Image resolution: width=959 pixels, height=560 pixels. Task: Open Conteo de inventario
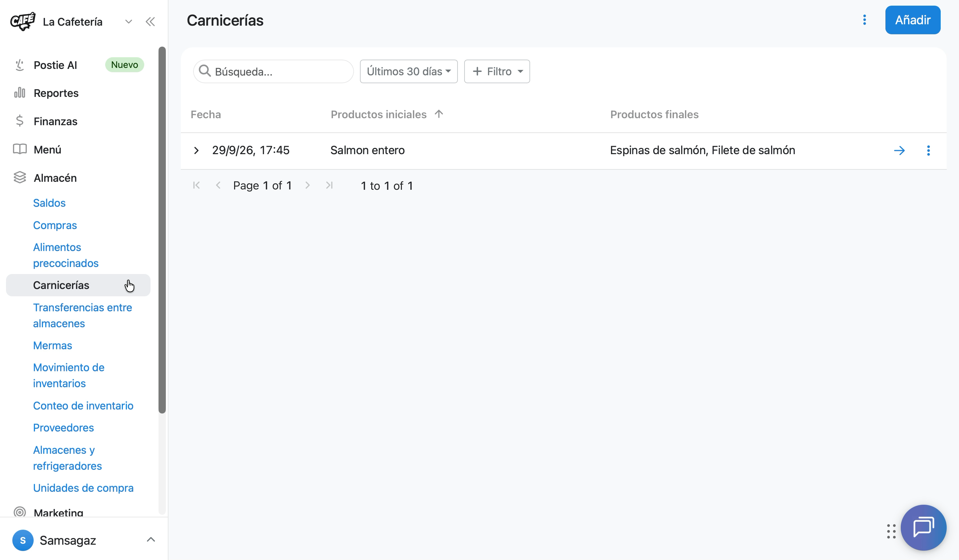83,406
